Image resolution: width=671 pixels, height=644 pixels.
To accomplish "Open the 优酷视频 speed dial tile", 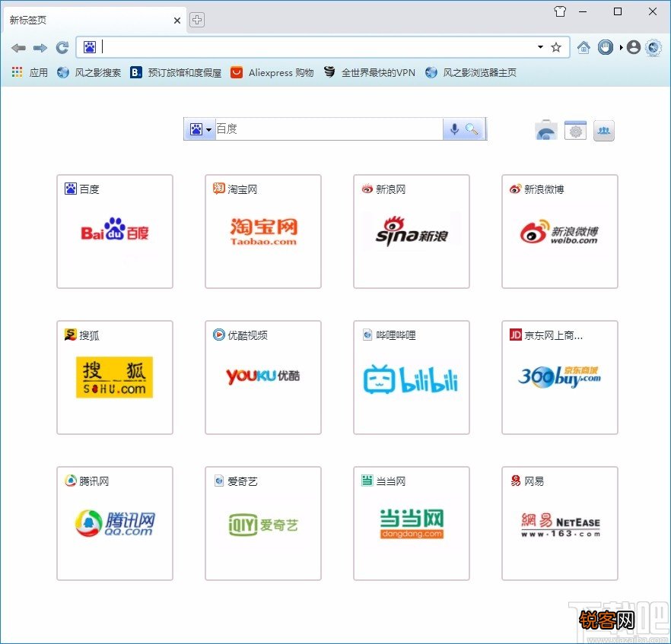I will pos(263,378).
